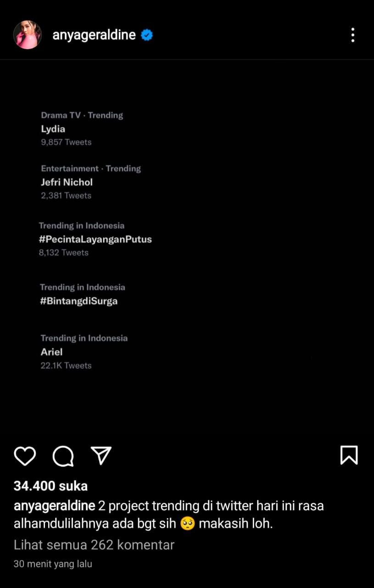Image resolution: width=374 pixels, height=588 pixels.
Task: Click the pleading face emoji in the caption
Action: (186, 524)
